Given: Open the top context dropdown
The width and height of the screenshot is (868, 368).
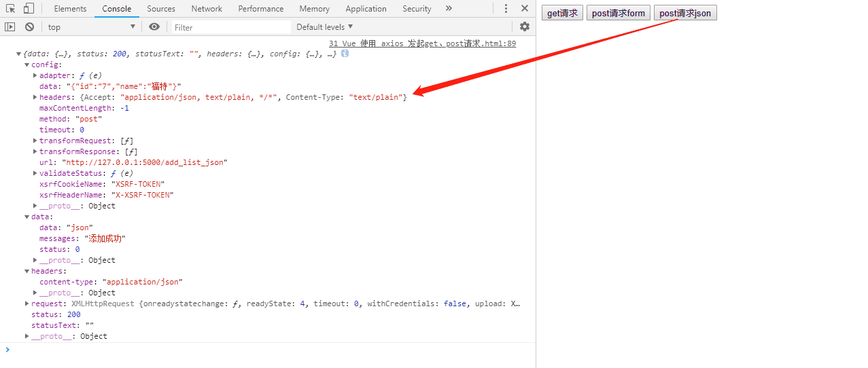Looking at the screenshot, I should click(x=92, y=26).
